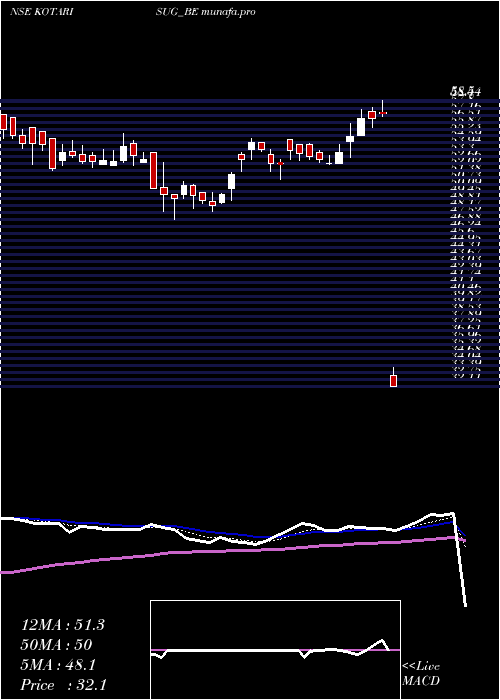This screenshot has height=700, width=500.
Task: Click the 'MACD' label
Action: point(421,681)
